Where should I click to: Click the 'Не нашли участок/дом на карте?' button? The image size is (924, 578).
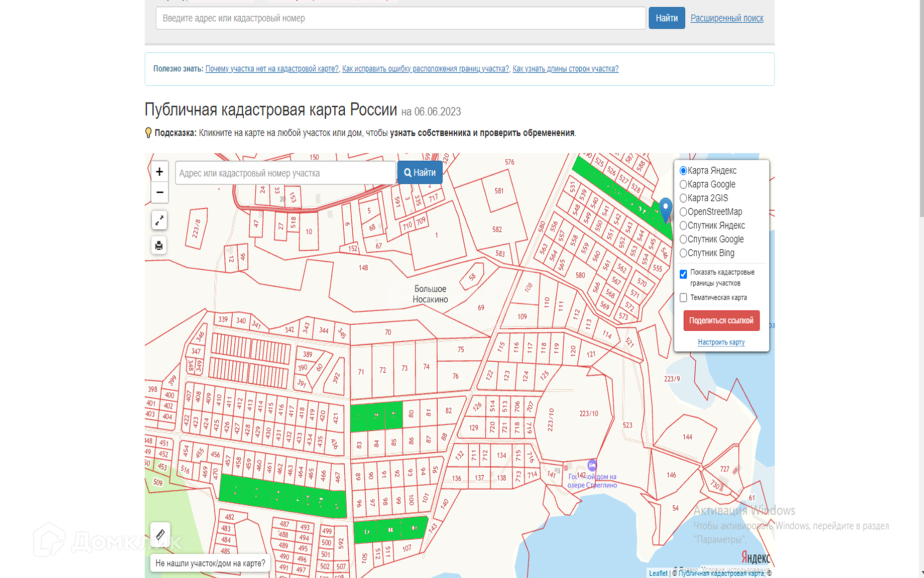210,563
